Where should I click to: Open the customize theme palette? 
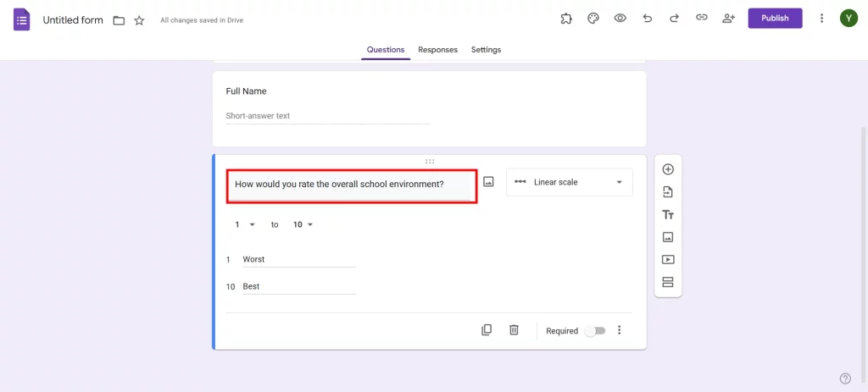593,19
